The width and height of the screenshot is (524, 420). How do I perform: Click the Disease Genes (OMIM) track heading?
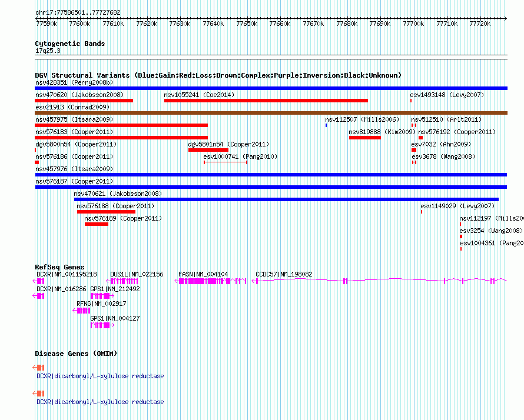pos(76,353)
